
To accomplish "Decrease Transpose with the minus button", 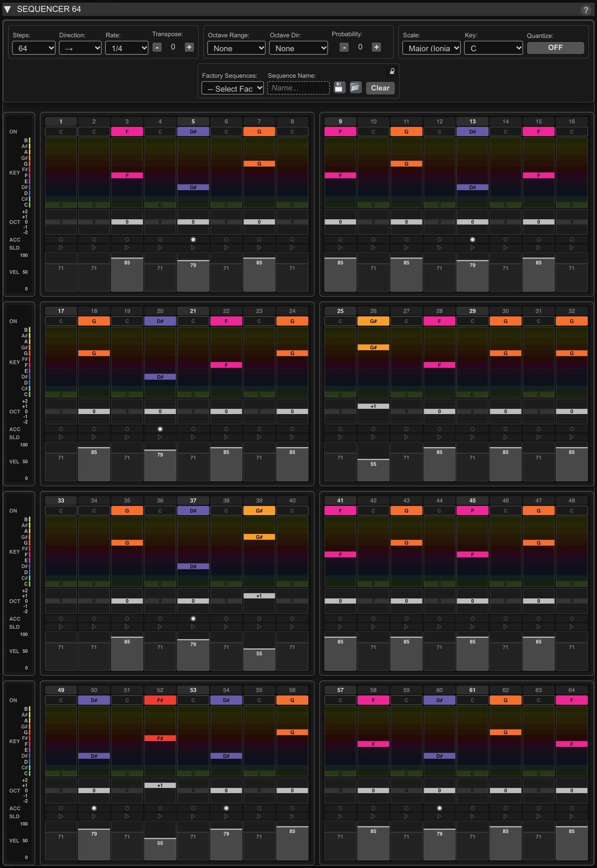I will point(157,47).
